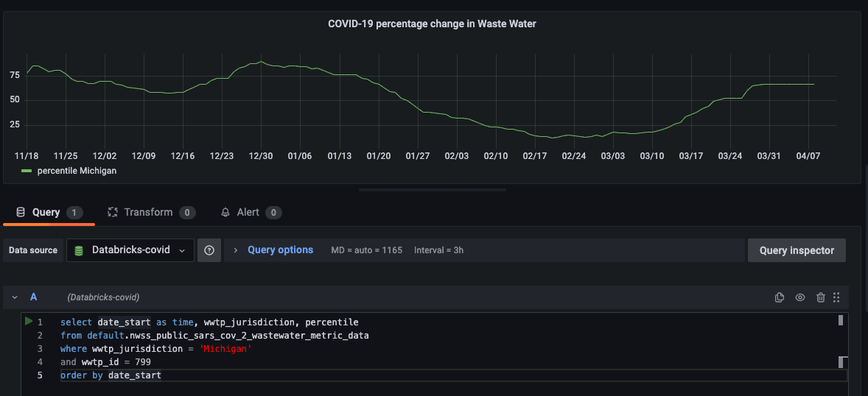Open the Query inspector
The height and width of the screenshot is (396, 868).
click(x=797, y=250)
